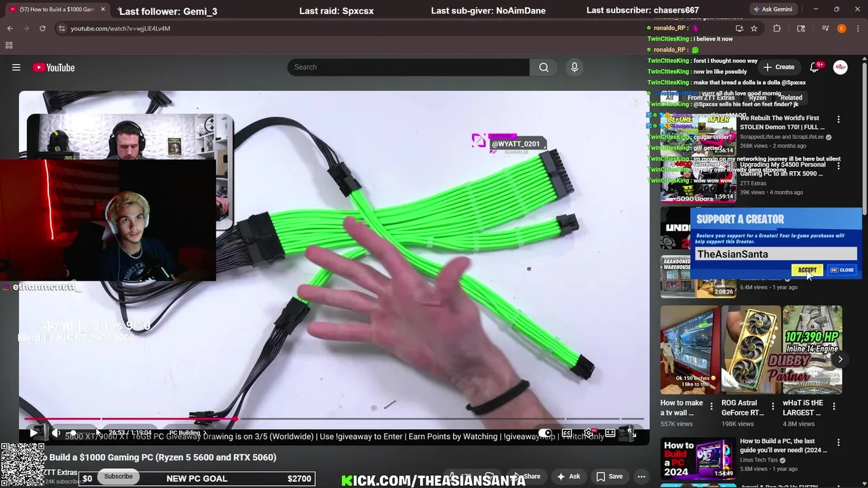
Task: Open the 2:08:26 abandoned warehouse thumbnail
Action: tap(698, 277)
